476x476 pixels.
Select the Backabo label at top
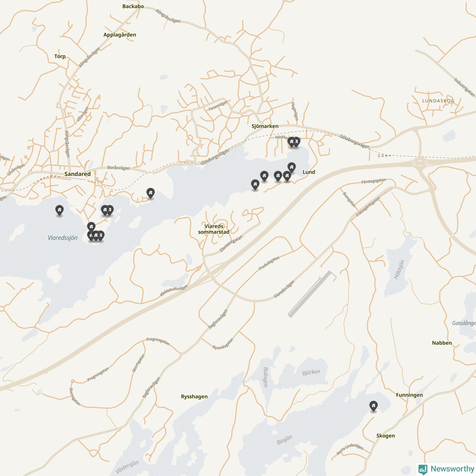[x=133, y=6]
